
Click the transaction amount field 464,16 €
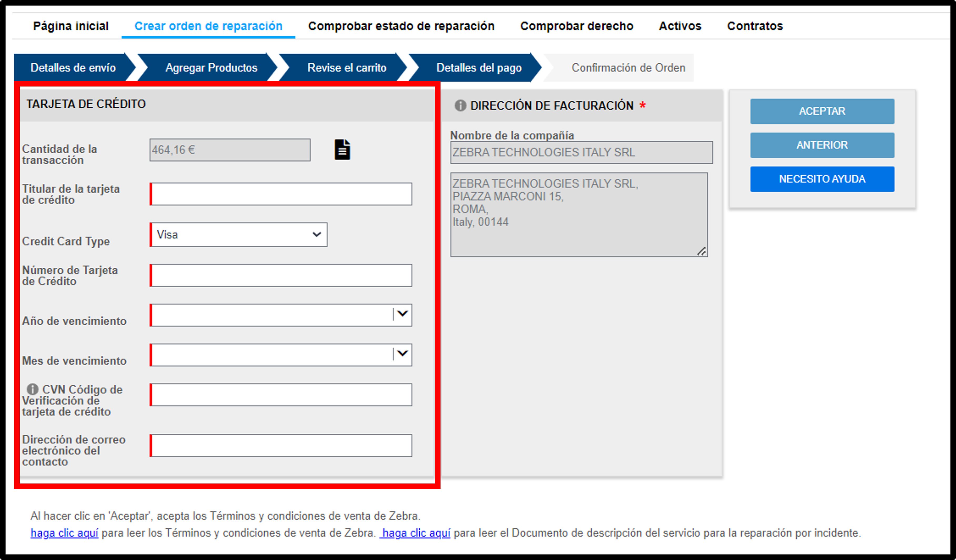pos(230,150)
